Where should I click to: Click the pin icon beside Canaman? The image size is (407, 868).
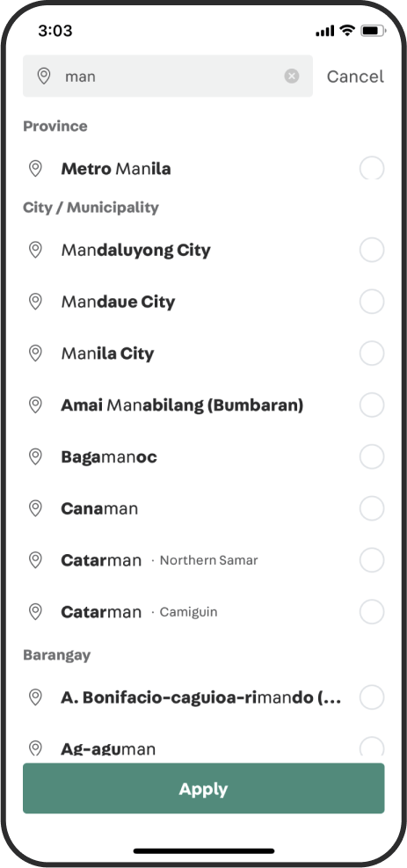[x=35, y=508]
